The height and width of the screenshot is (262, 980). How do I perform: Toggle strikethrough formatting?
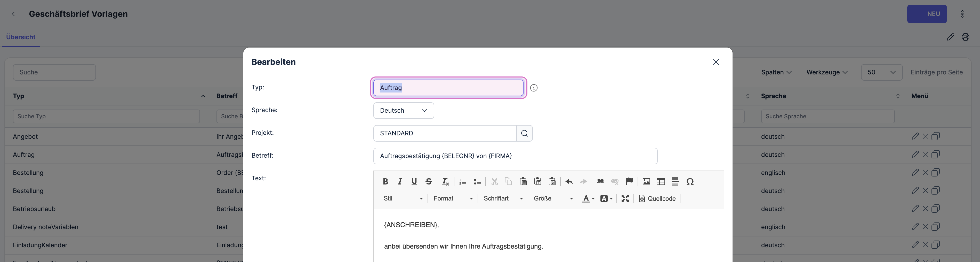coord(429,182)
